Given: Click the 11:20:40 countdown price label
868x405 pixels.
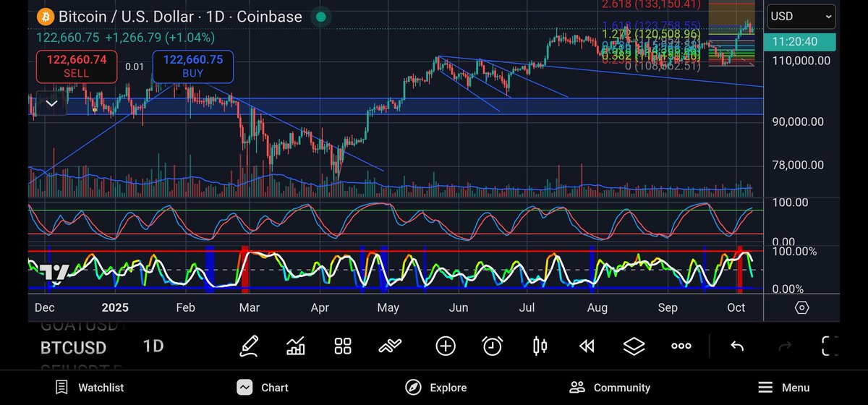Looking at the screenshot, I should pyautogui.click(x=801, y=42).
